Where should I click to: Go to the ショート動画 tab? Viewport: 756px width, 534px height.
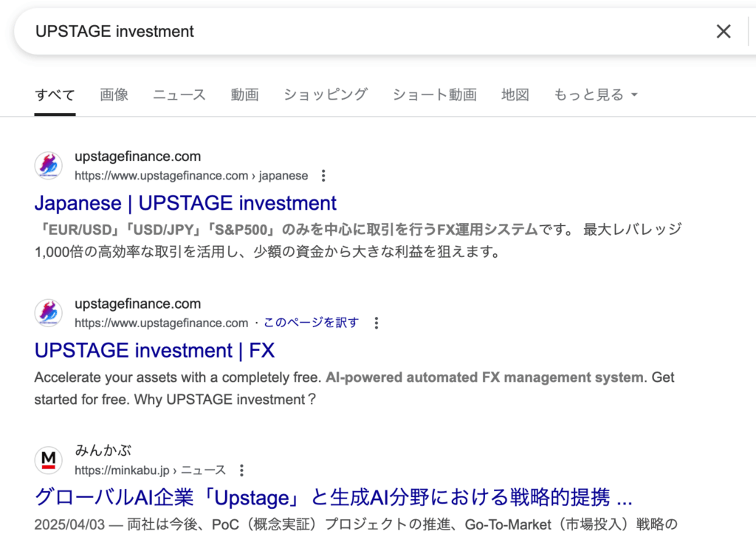(x=434, y=95)
